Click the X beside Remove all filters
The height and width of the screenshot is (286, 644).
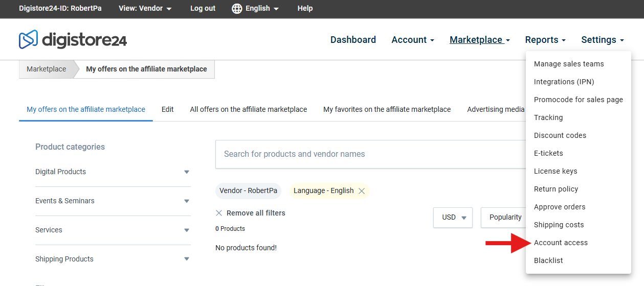point(219,213)
